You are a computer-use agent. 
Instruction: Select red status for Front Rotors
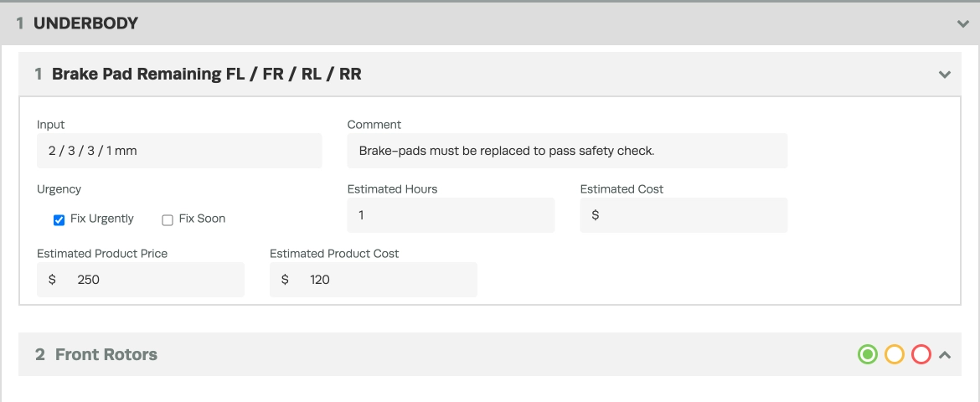click(921, 354)
